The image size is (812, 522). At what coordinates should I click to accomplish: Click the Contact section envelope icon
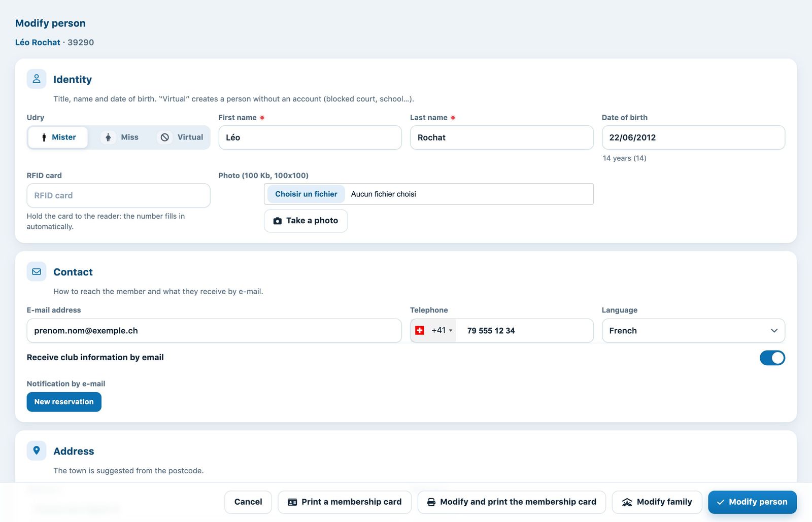point(37,272)
